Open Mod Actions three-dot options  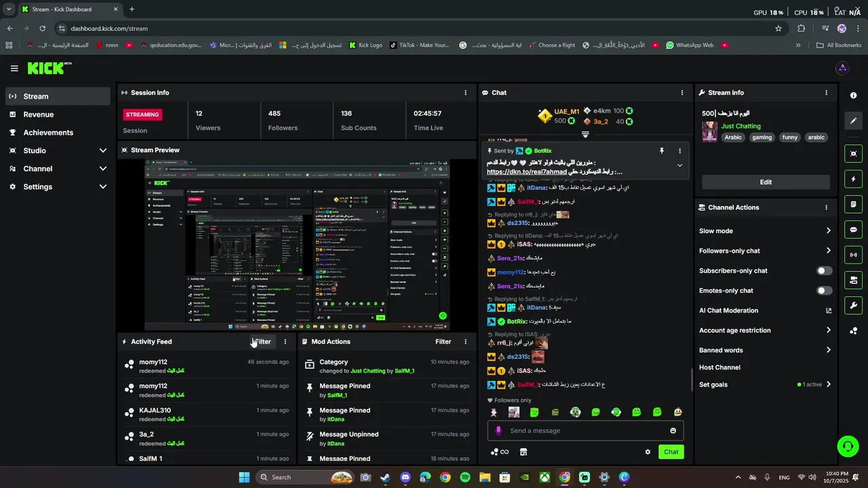[x=465, y=342]
